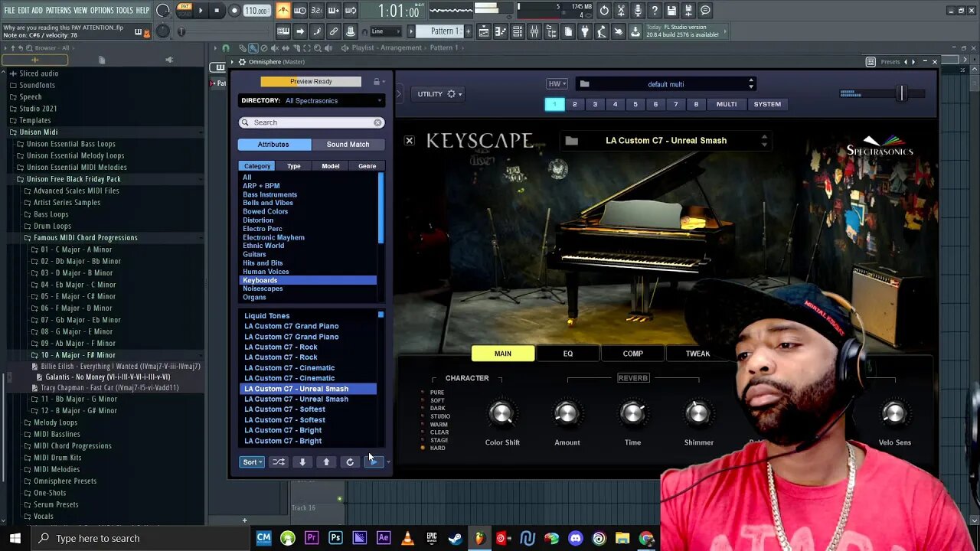This screenshot has height=551, width=980.
Task: Toggle the metronome icon
Action: pyautogui.click(x=283, y=11)
